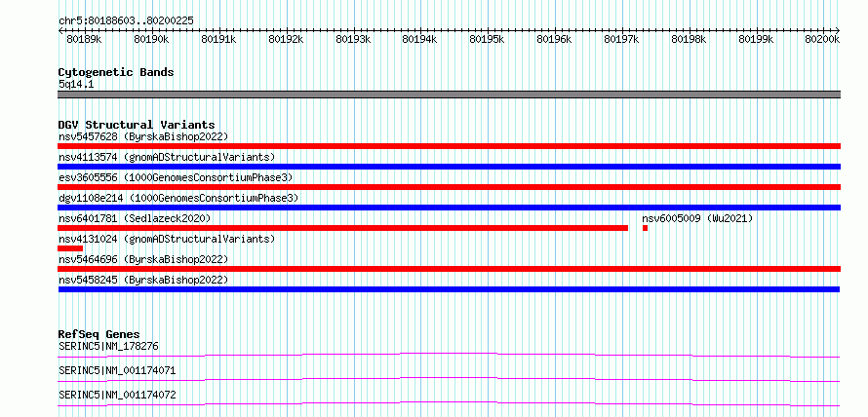
Task: Click the magenta gene line for NM_001174072
Action: click(449, 403)
